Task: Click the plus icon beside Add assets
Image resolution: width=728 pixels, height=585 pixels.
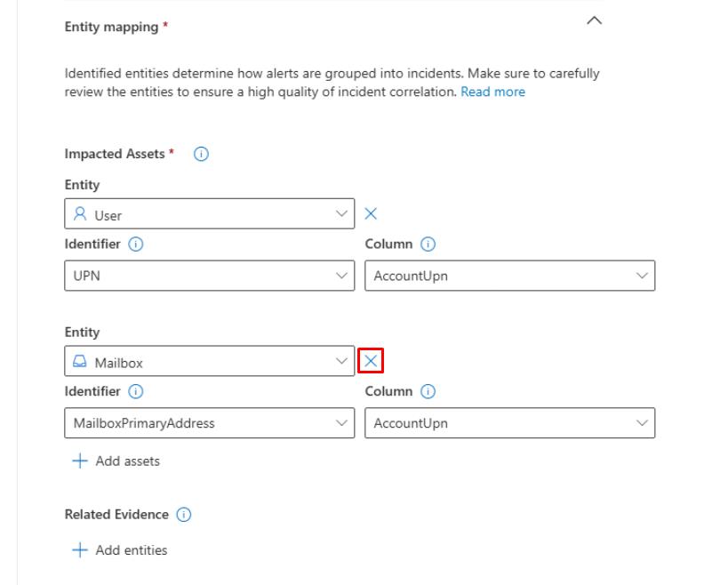Action: tap(81, 461)
